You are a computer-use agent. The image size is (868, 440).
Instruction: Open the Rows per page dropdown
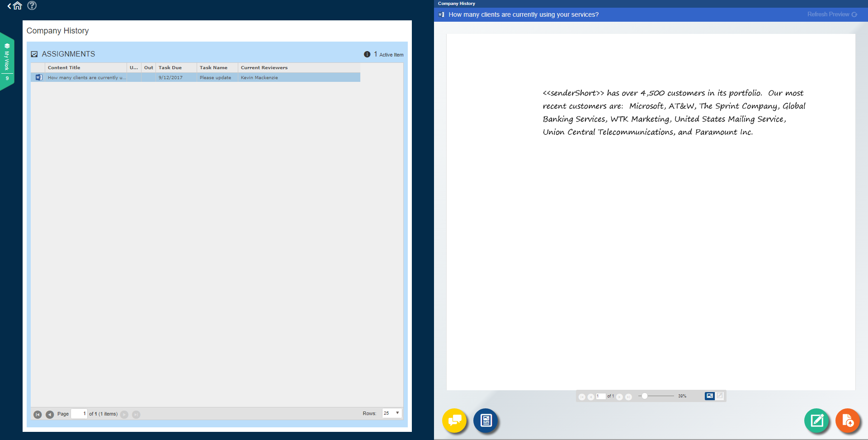tap(392, 413)
